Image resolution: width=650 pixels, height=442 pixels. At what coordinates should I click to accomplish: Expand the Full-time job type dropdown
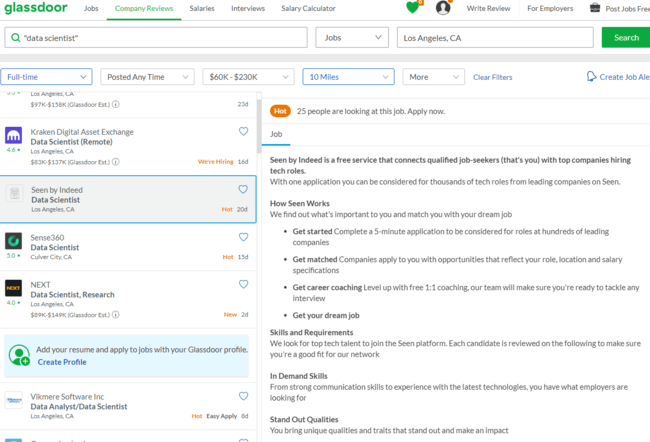47,77
